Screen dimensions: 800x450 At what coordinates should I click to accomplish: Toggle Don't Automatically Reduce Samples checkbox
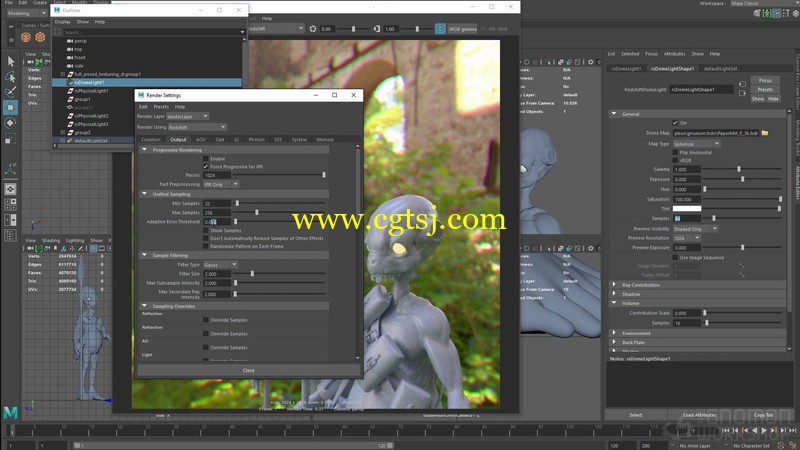(206, 238)
